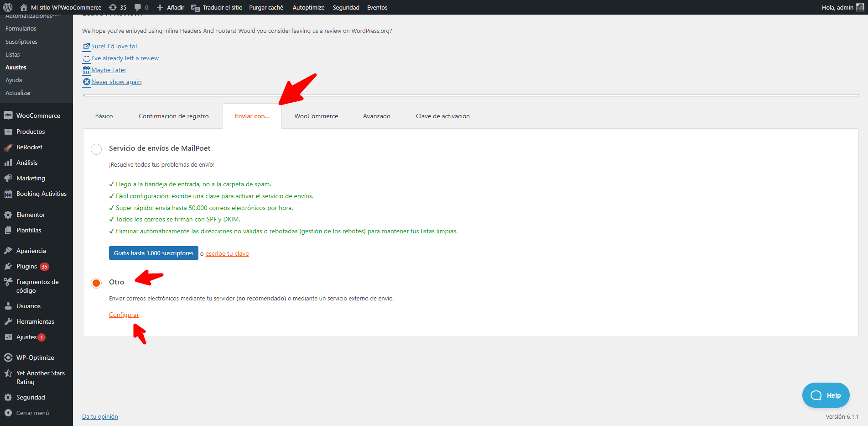This screenshot has height=426, width=868.
Task: Click the Yet Another Stars Rating star icon
Action: (x=8, y=373)
